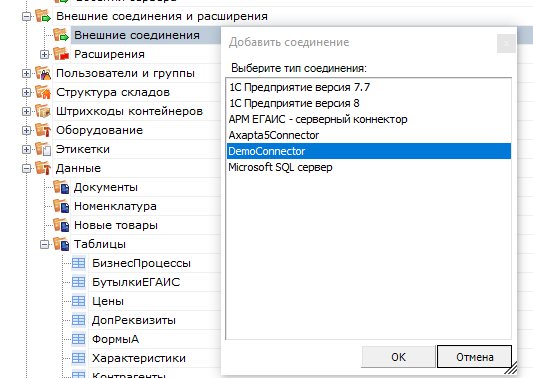
Task: Open the Цены table
Action: pos(108,301)
